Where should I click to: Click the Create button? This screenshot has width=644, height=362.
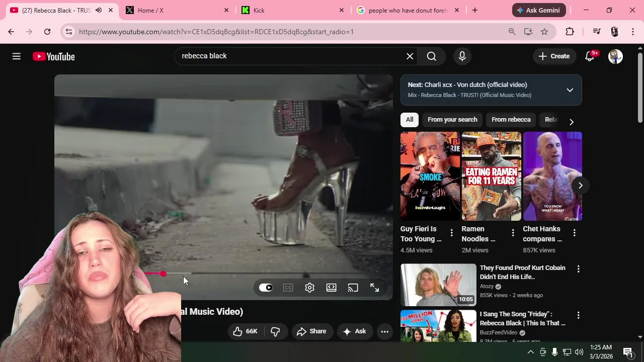point(554,56)
